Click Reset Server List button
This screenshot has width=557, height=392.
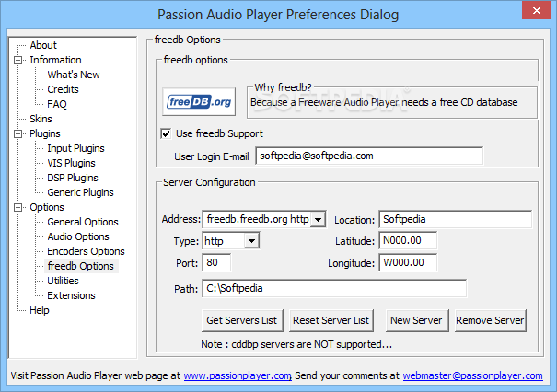coord(331,320)
